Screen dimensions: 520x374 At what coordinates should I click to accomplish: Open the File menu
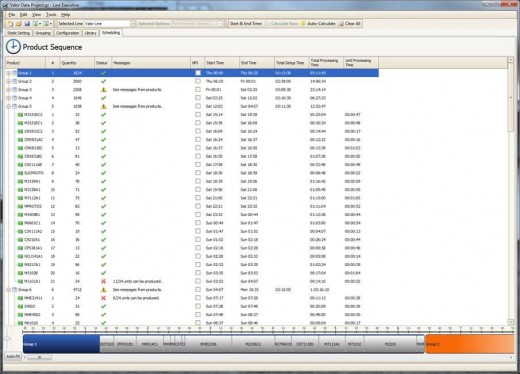coord(12,15)
